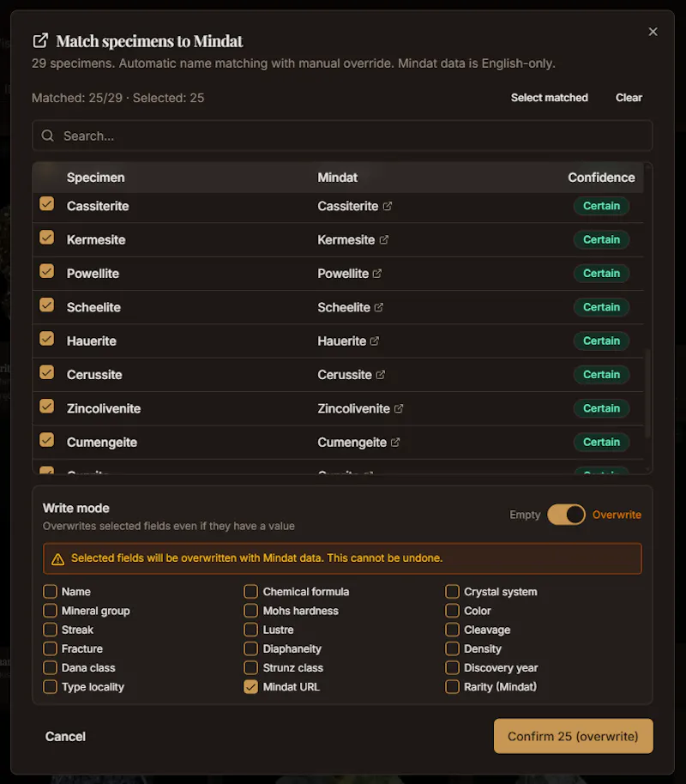The width and height of the screenshot is (686, 784).
Task: Open Cerussite Mindat external link icon
Action: pyautogui.click(x=381, y=375)
